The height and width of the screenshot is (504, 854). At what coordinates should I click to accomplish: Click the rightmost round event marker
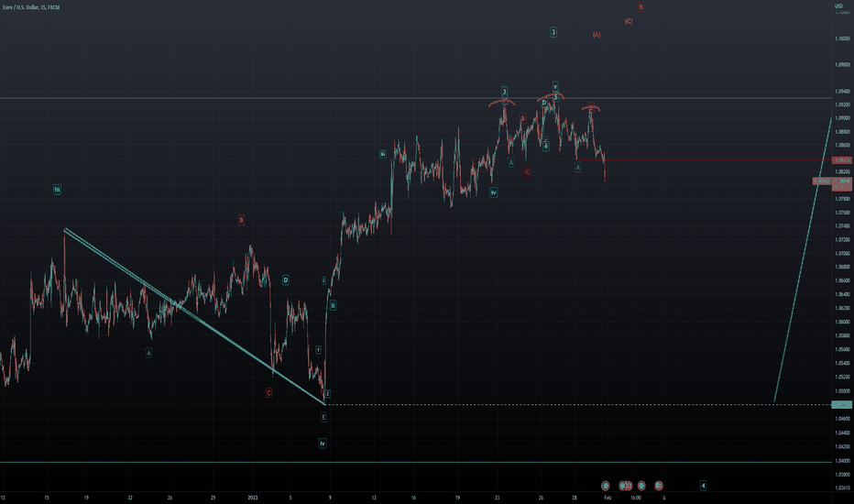click(659, 485)
